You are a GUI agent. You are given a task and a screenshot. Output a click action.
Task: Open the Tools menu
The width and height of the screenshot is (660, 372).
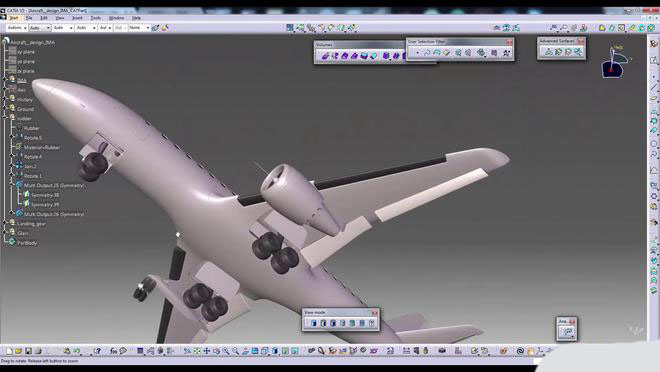(x=96, y=18)
